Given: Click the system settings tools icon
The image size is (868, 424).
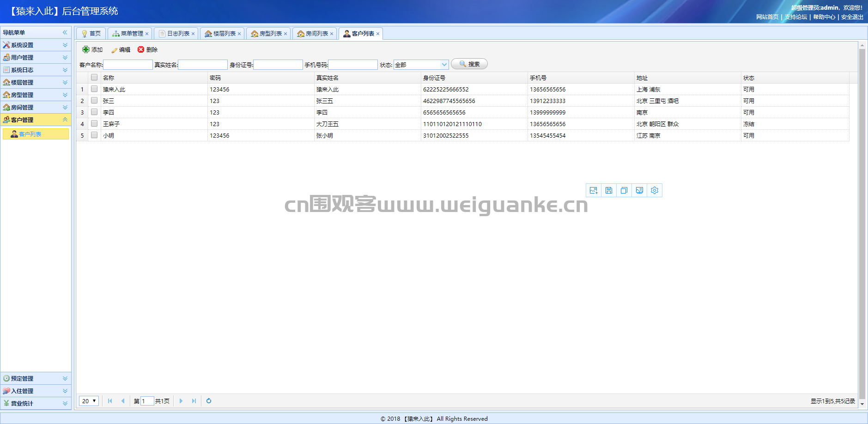Looking at the screenshot, I should pyautogui.click(x=6, y=45).
